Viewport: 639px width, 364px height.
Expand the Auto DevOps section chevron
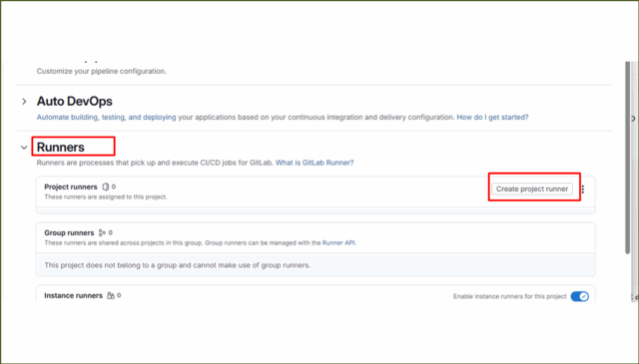point(24,102)
